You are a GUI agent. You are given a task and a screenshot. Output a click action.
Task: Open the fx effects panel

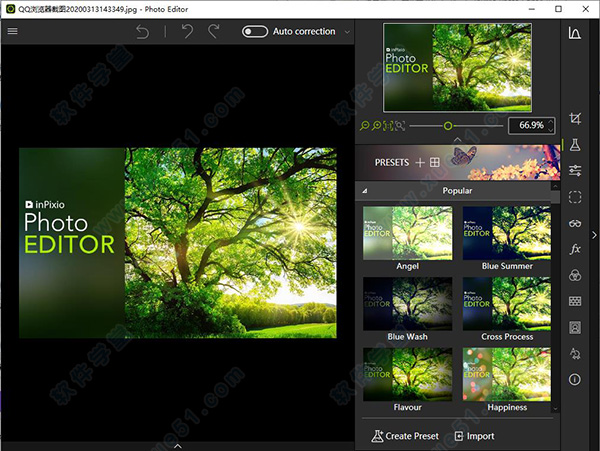point(575,249)
